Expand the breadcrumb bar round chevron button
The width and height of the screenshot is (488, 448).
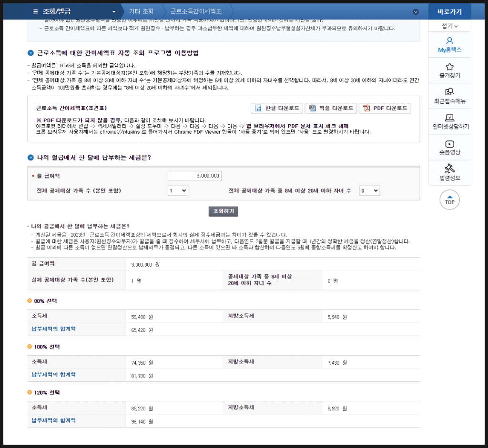(x=416, y=11)
